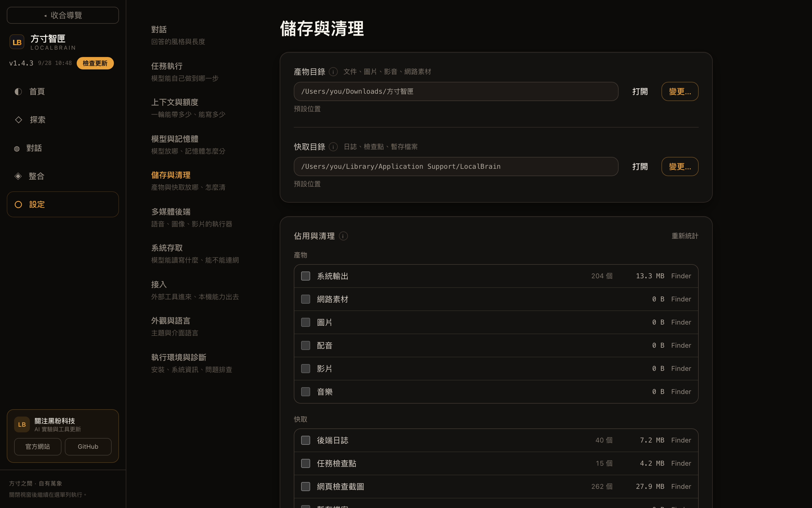Viewport: 812px width, 508px height.
Task: Select the 影片 checkbox
Action: (x=305, y=369)
